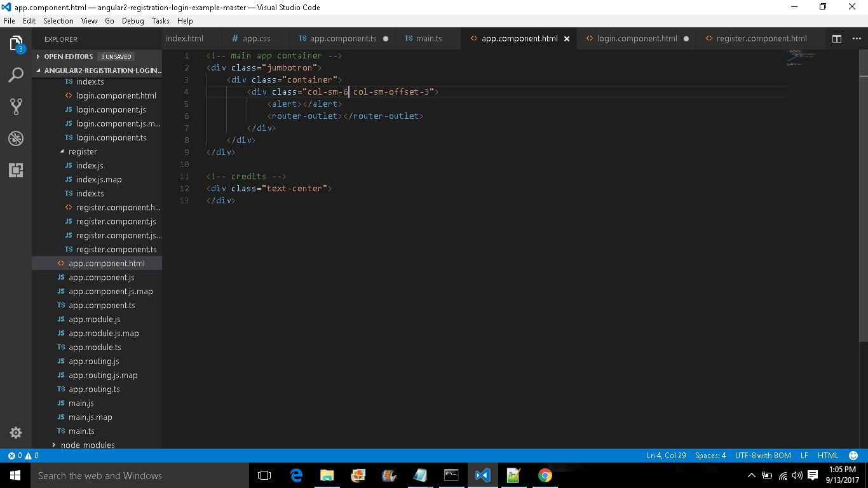Image resolution: width=868 pixels, height=488 pixels.
Task: Click the errors and warnings status indicator
Action: point(24,456)
